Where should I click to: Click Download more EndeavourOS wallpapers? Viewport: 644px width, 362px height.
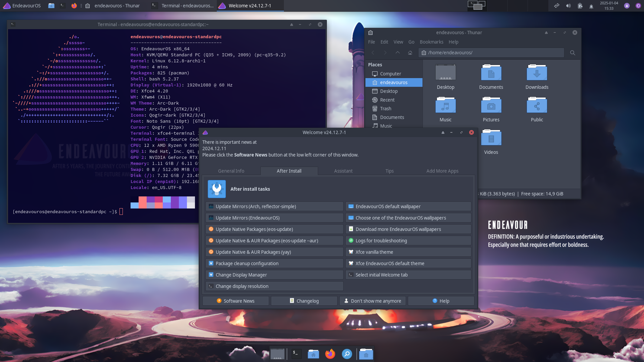point(408,229)
